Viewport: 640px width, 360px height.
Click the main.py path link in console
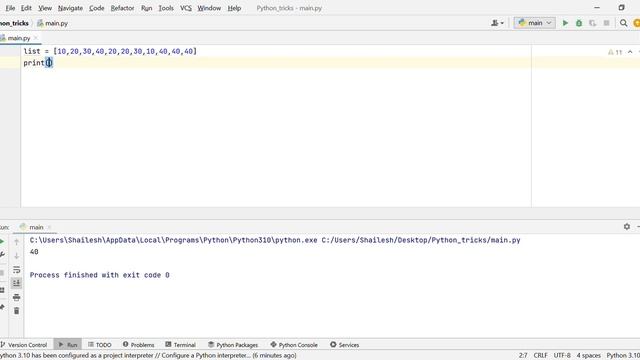421,240
